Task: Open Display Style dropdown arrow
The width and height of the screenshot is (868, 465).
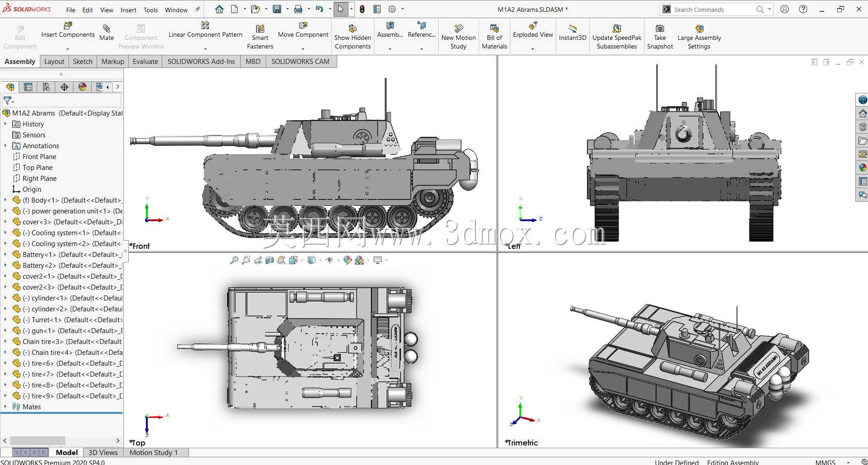Action: click(x=320, y=260)
